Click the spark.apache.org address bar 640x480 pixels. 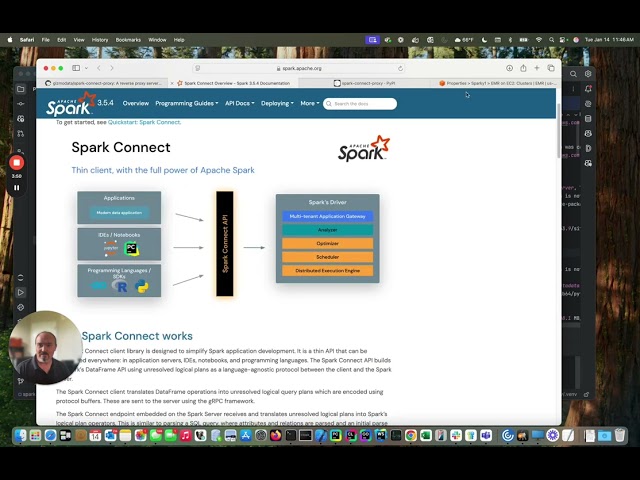pyautogui.click(x=299, y=68)
